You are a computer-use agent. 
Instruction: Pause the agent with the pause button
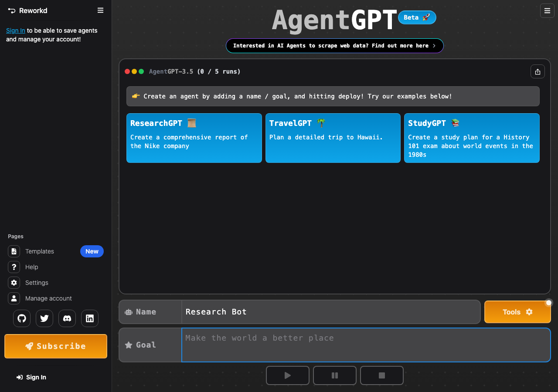(335, 375)
